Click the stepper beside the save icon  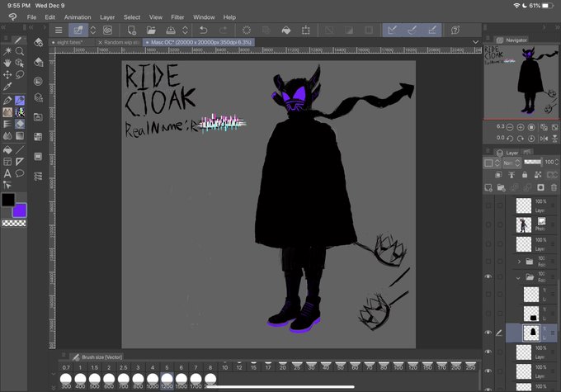point(185,30)
